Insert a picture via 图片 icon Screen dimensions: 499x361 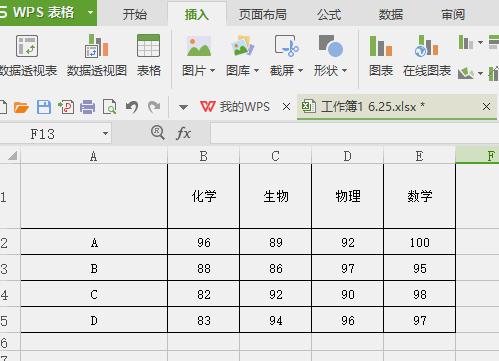[199, 46]
